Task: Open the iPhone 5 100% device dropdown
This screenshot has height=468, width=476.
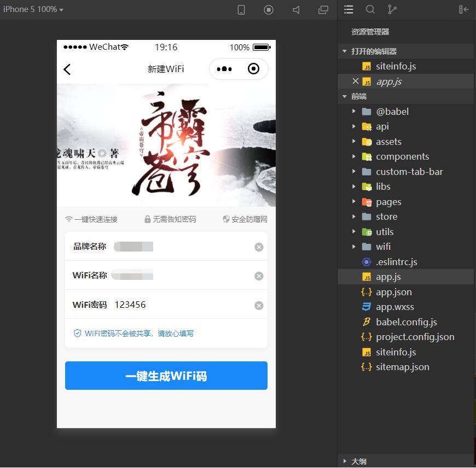Action: click(33, 9)
